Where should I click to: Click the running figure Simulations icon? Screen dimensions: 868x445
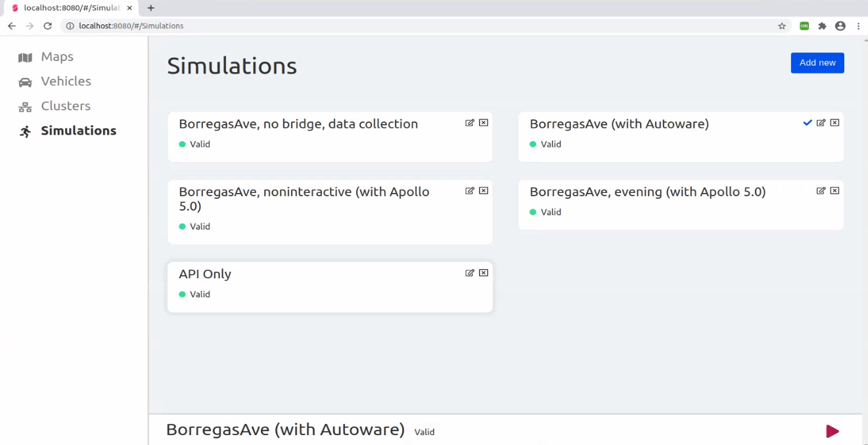(x=25, y=131)
